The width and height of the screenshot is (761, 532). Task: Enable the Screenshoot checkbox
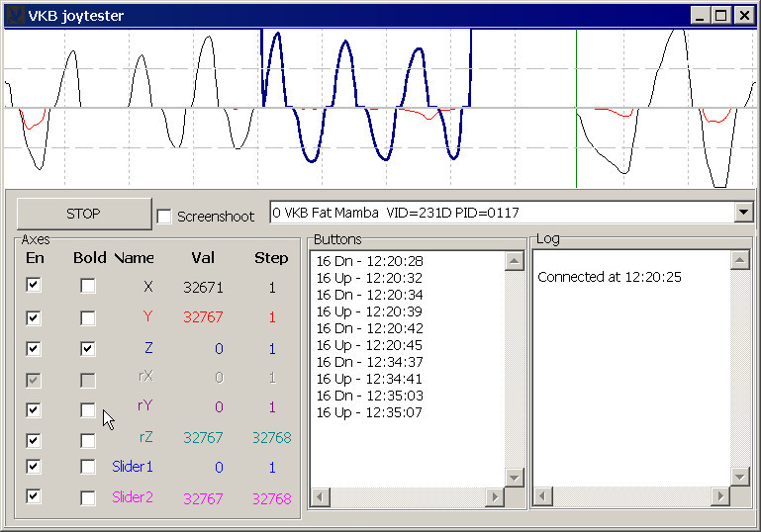tap(164, 217)
